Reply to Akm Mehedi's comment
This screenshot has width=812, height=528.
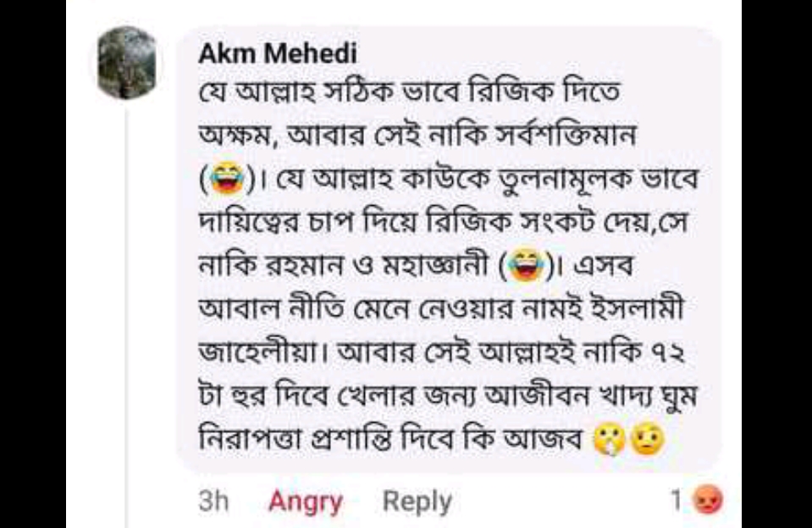click(x=417, y=502)
